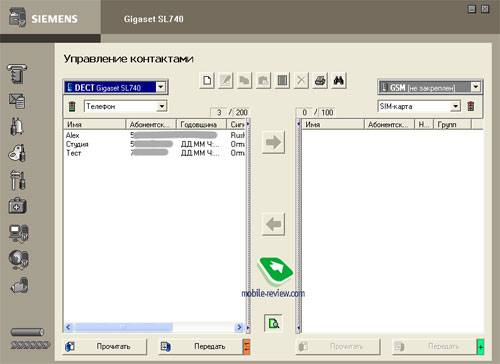The height and width of the screenshot is (364, 500).
Task: Copy contacts to the right with the arrow button
Action: click(273, 142)
